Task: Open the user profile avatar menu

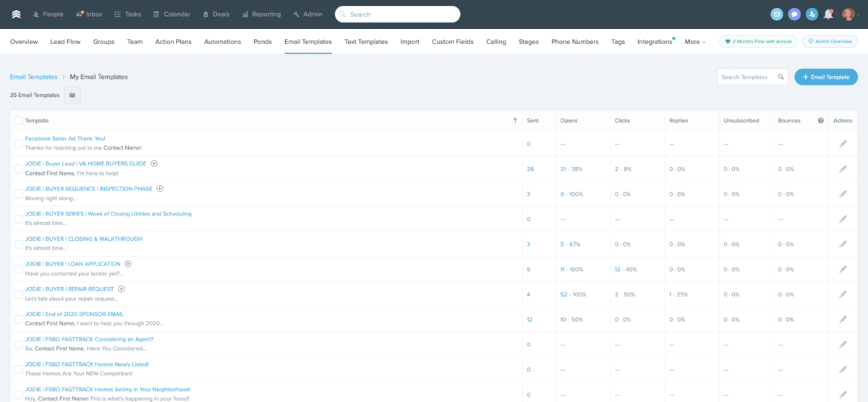Action: [x=849, y=14]
